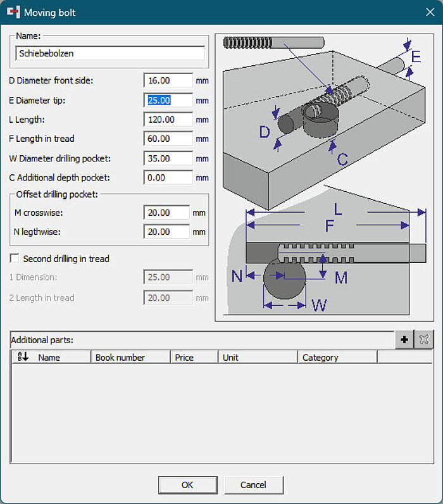Close the Moving bolt dialog
The height and width of the screenshot is (504, 443).
point(430,12)
